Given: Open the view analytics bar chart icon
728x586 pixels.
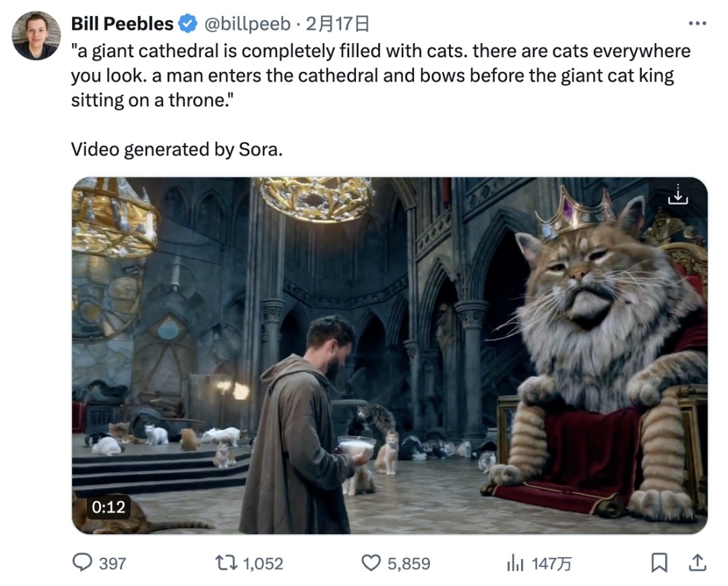Looking at the screenshot, I should [515, 562].
